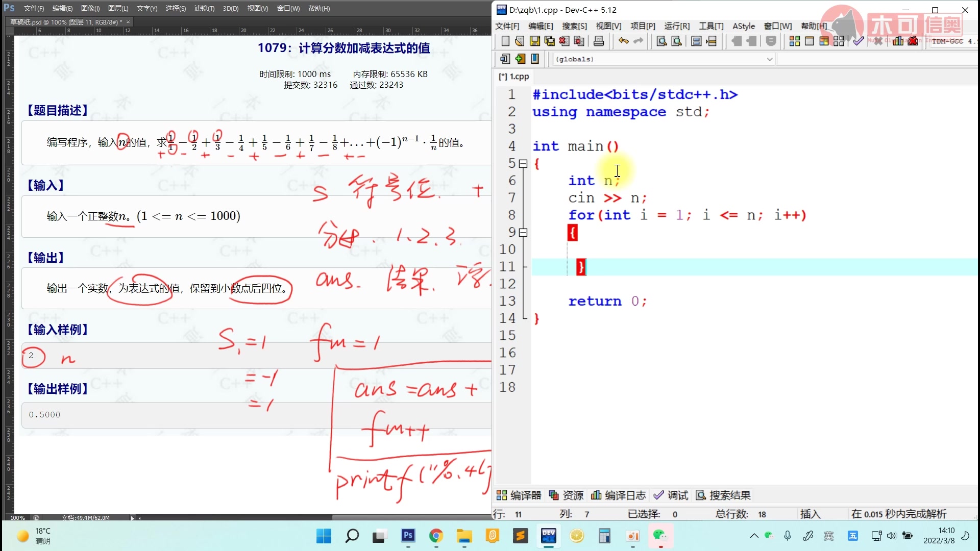Show hidden system tray icons chevron
The height and width of the screenshot is (551, 980).
point(754,536)
